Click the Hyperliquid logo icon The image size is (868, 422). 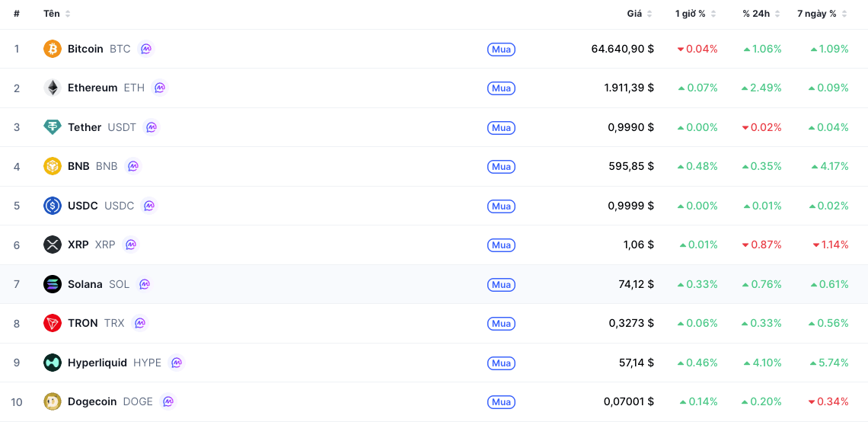(x=53, y=363)
